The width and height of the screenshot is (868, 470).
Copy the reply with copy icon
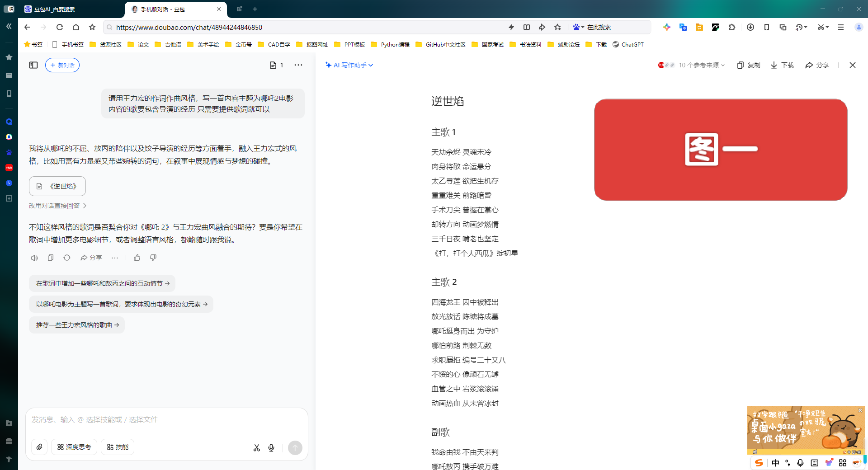(x=51, y=258)
